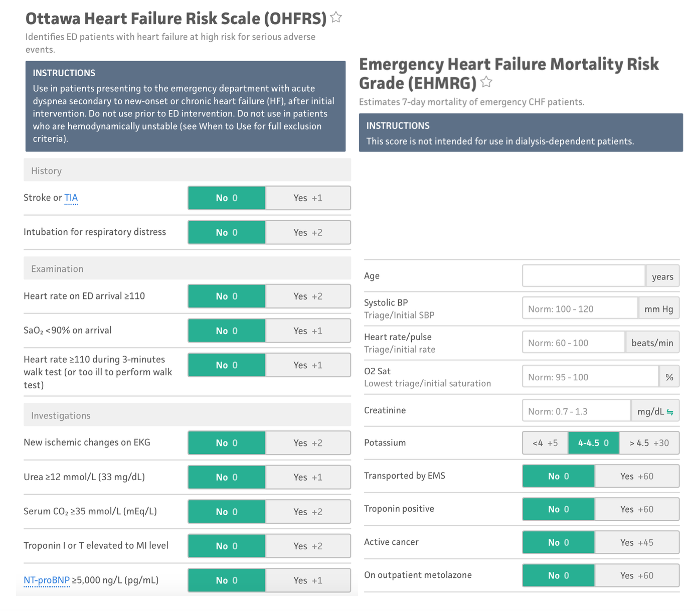700x611 pixels.
Task: Favorite the Ottawa Heart Failure Risk Scale star
Action: pos(336,18)
